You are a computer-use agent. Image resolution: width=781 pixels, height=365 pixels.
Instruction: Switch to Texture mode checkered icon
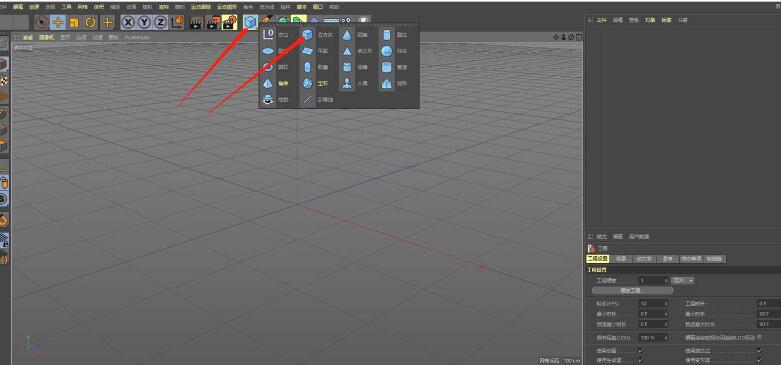[x=4, y=81]
